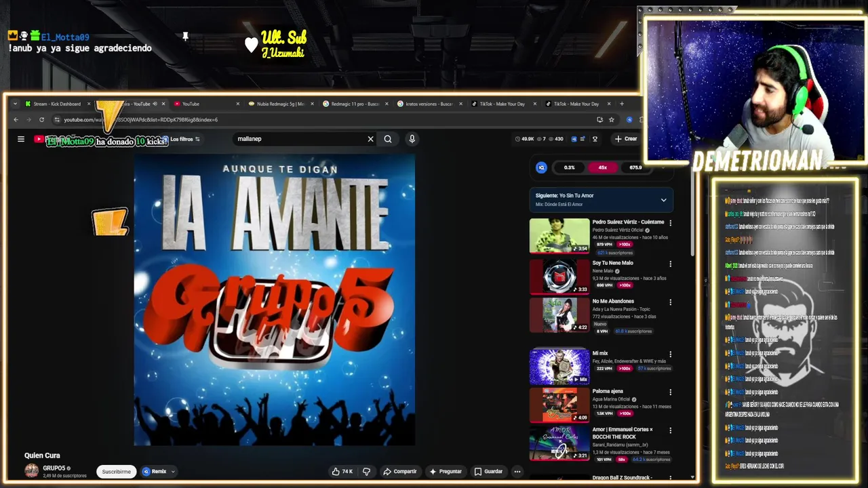Save the video with Guardar
The width and height of the screenshot is (868, 488).
coord(489,472)
